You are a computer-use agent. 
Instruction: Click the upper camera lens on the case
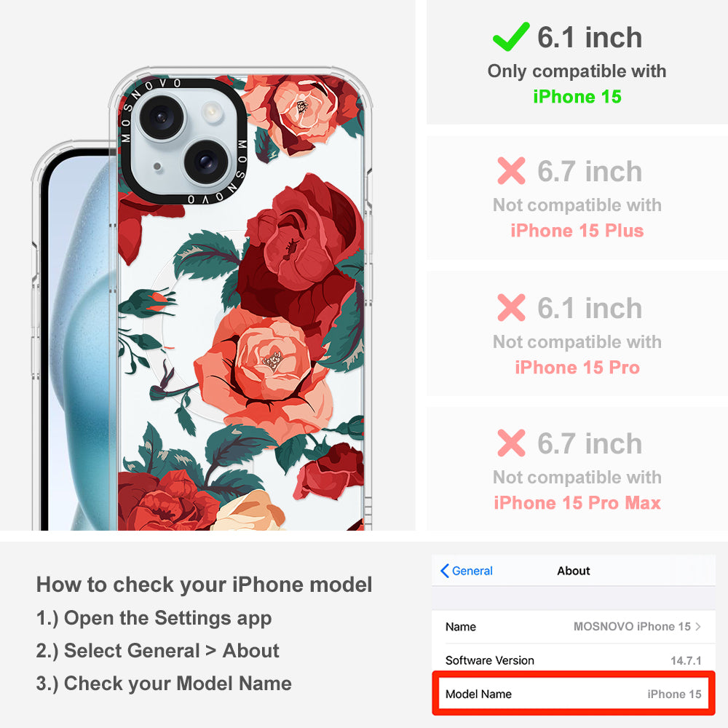pyautogui.click(x=162, y=116)
